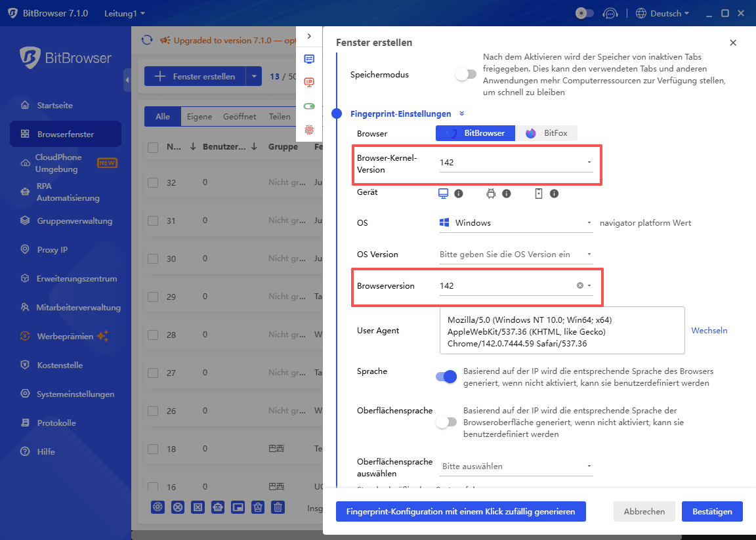This screenshot has height=540, width=756.
Task: Disable the Sprache auto-generation toggle
Action: coord(446,377)
